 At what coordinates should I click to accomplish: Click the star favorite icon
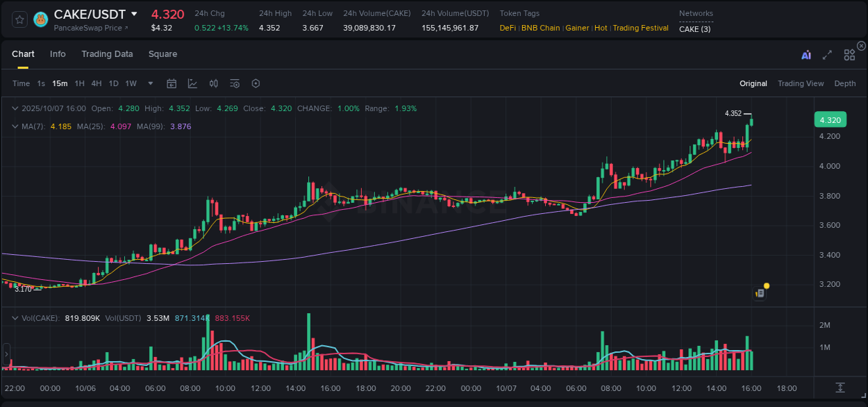[19, 19]
